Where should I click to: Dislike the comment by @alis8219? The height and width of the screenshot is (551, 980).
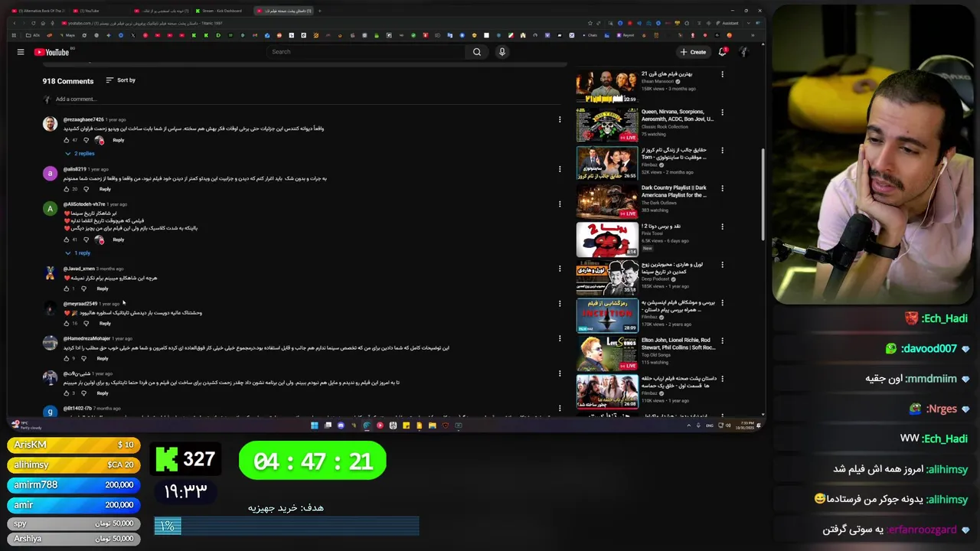pyautogui.click(x=86, y=189)
